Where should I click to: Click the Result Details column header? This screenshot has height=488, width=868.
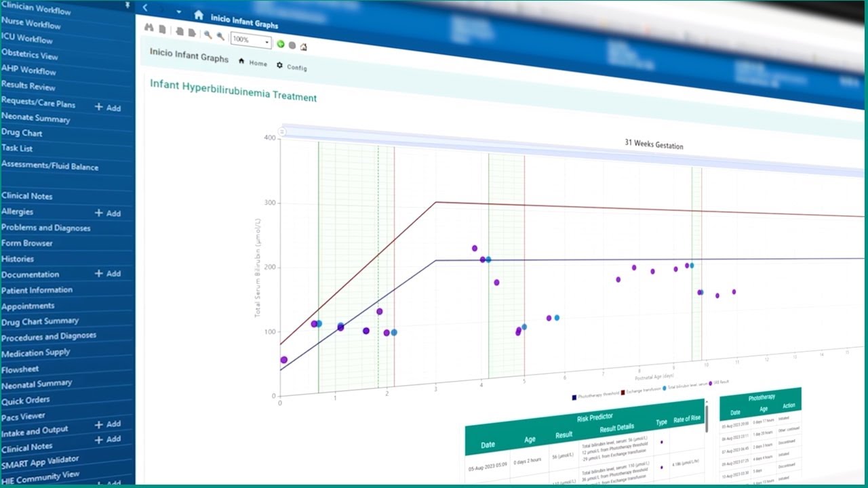pyautogui.click(x=616, y=429)
